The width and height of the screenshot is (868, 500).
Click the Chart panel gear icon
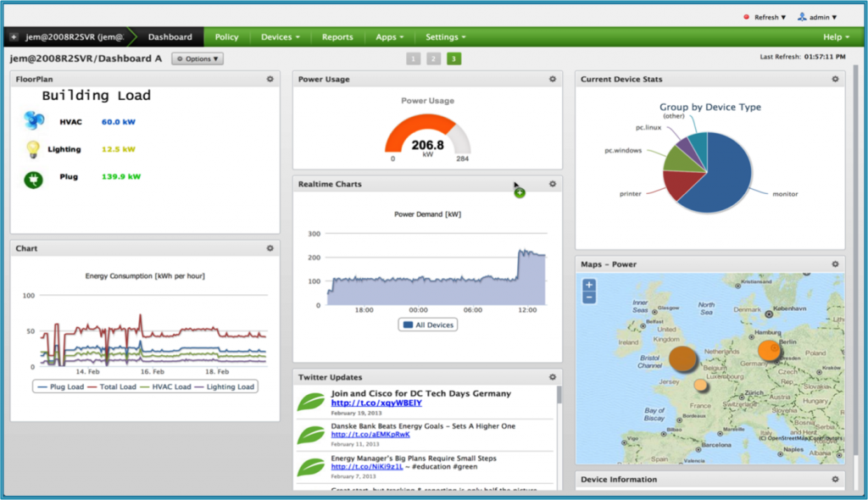click(x=270, y=248)
